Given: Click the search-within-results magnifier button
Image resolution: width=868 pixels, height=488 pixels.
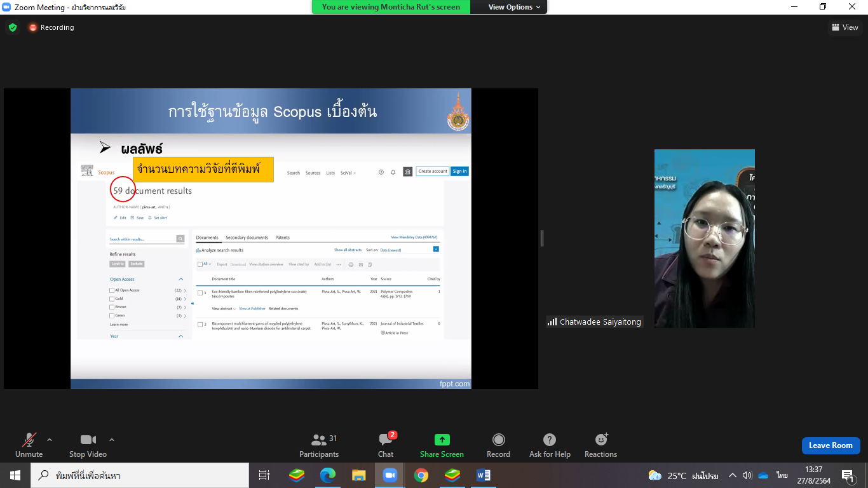Looking at the screenshot, I should click(180, 239).
